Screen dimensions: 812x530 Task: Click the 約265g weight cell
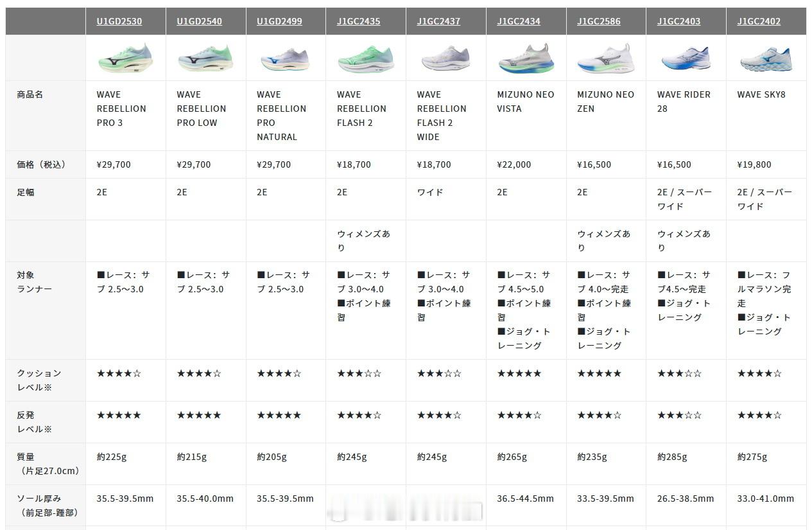(526, 464)
